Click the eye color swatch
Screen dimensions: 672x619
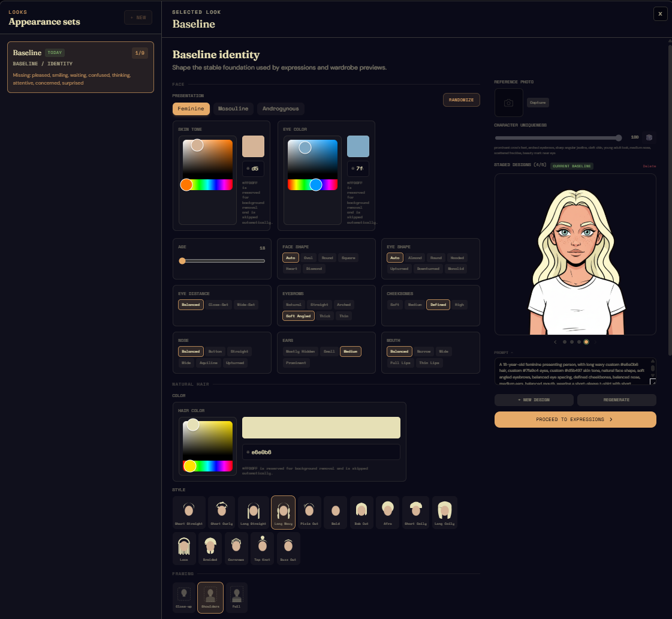(358, 146)
